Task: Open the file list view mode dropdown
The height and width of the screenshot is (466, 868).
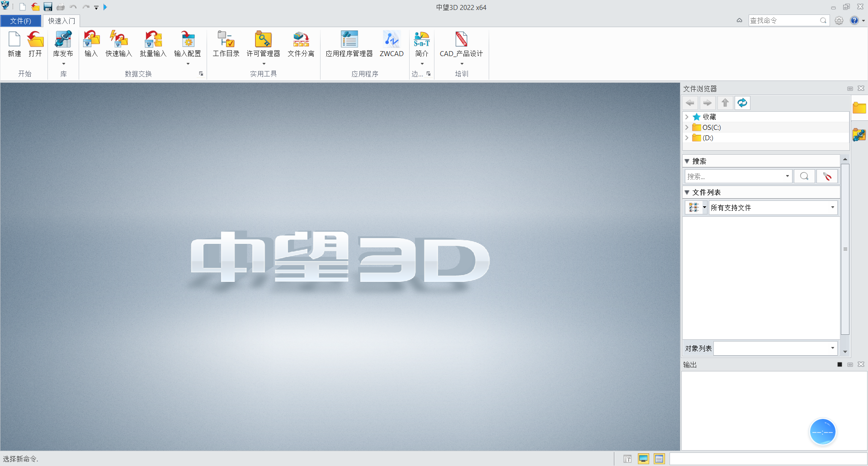Action: [704, 208]
